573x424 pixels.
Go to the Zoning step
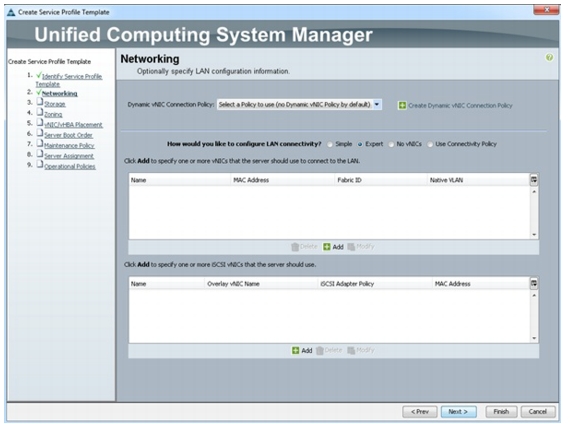(x=53, y=114)
